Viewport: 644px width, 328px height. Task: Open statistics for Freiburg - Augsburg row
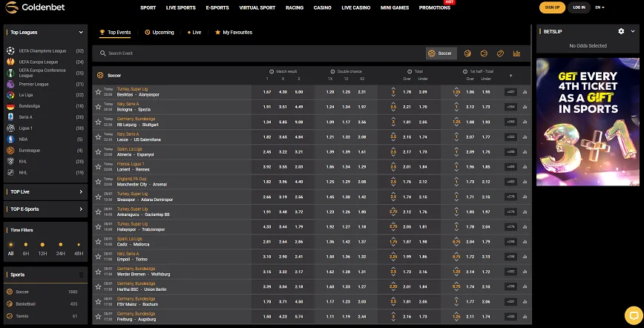(x=525, y=316)
